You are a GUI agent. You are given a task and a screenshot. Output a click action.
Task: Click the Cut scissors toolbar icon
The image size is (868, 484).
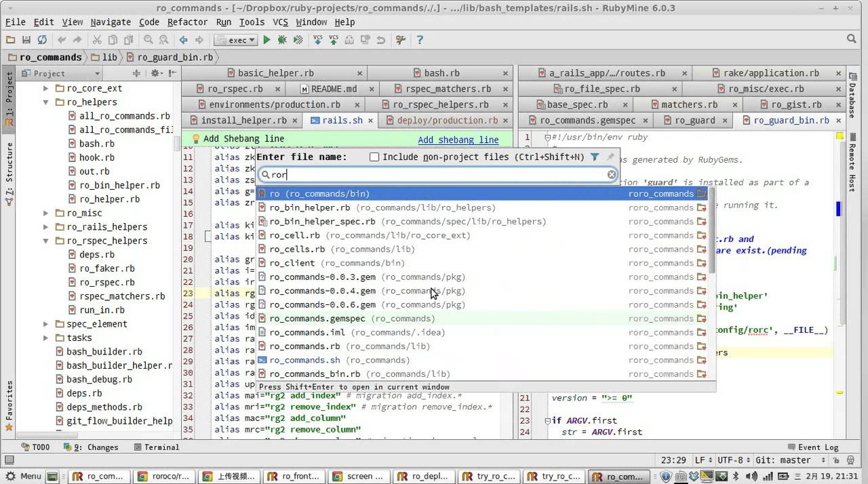point(96,40)
